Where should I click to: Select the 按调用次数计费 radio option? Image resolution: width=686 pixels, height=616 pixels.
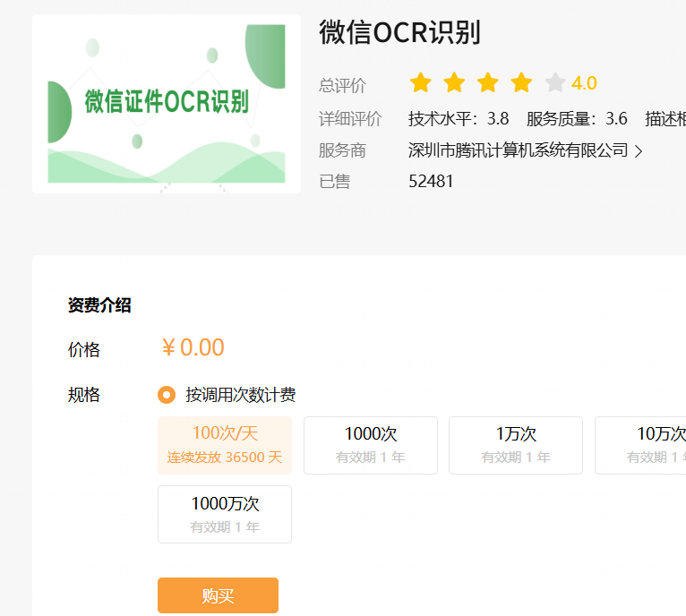click(167, 395)
